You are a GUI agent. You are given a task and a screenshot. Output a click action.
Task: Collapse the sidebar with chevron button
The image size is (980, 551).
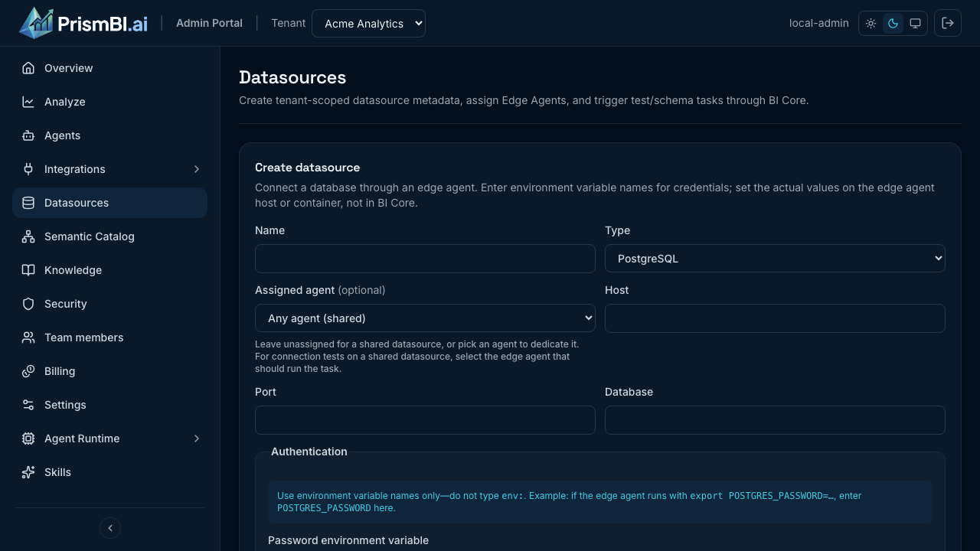point(110,528)
